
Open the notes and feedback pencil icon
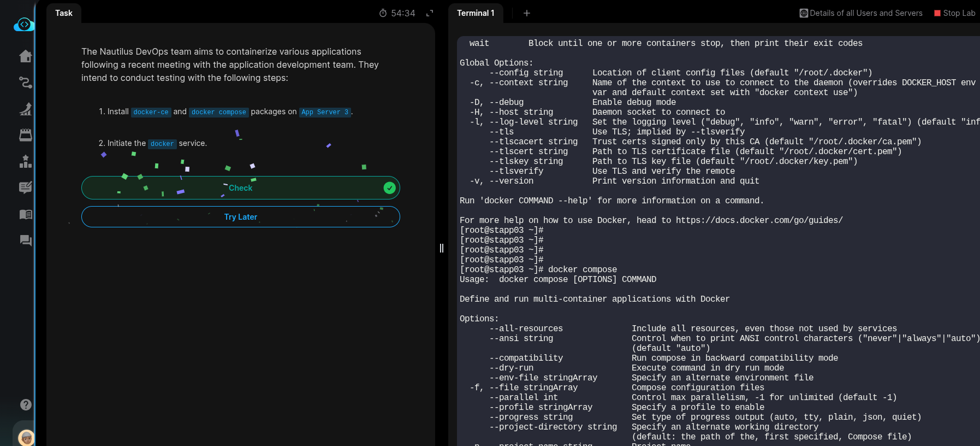click(x=26, y=187)
